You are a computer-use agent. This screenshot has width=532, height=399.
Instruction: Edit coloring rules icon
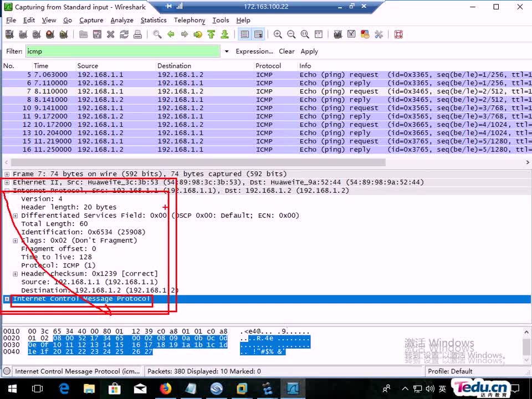pos(365,34)
